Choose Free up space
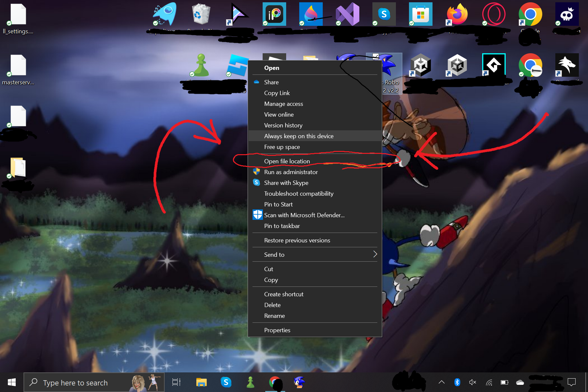The image size is (588, 392). pos(315,147)
